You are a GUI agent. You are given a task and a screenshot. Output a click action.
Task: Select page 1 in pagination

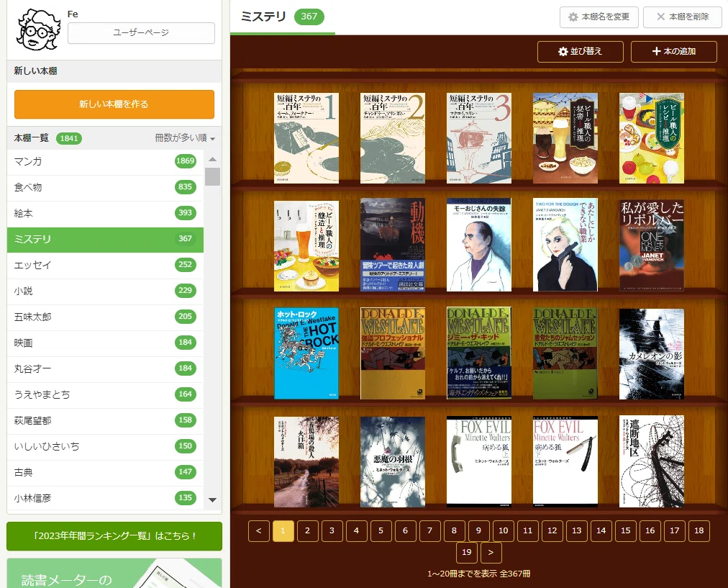tap(283, 531)
